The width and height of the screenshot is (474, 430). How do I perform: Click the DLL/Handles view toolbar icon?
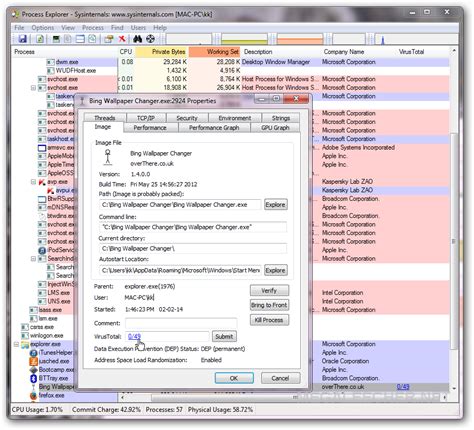[x=92, y=39]
